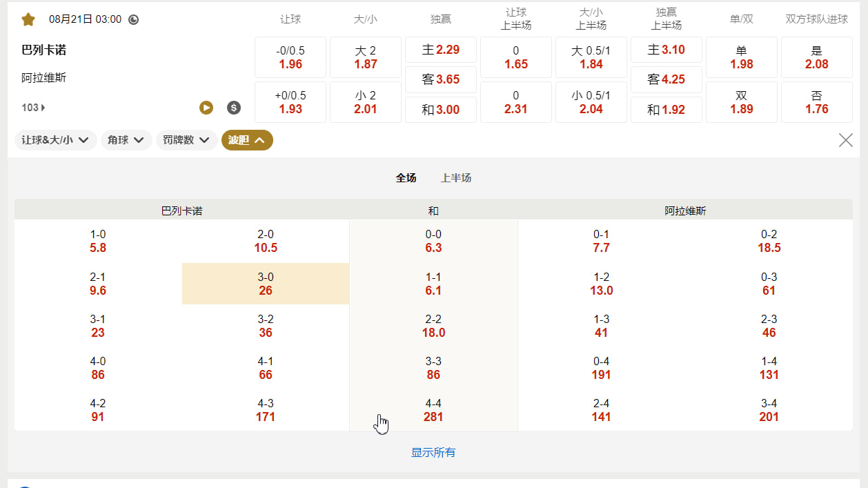Pick correct score 4-1 at 66

(266, 368)
